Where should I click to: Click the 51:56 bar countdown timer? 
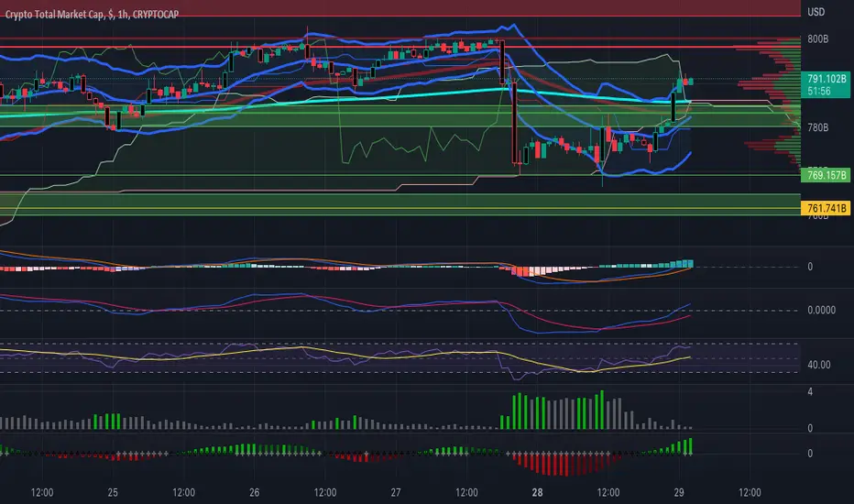click(x=819, y=91)
